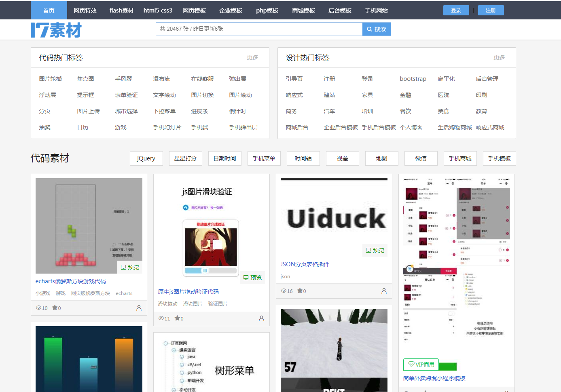Select the 星星打分 filter tag
561x392 pixels.
click(185, 158)
